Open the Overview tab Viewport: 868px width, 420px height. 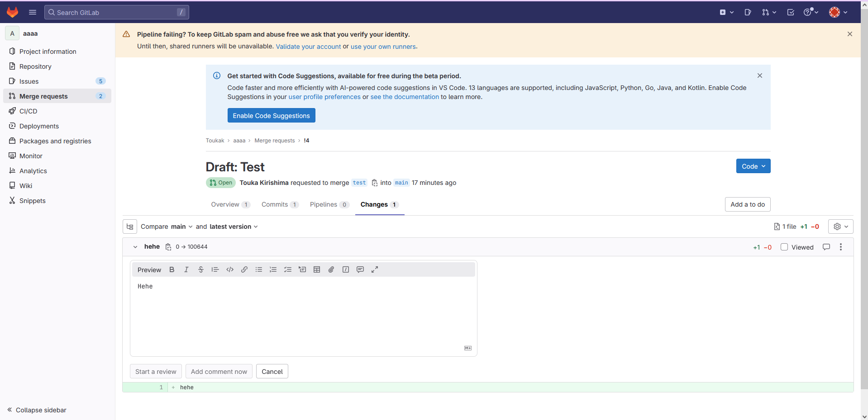point(225,205)
